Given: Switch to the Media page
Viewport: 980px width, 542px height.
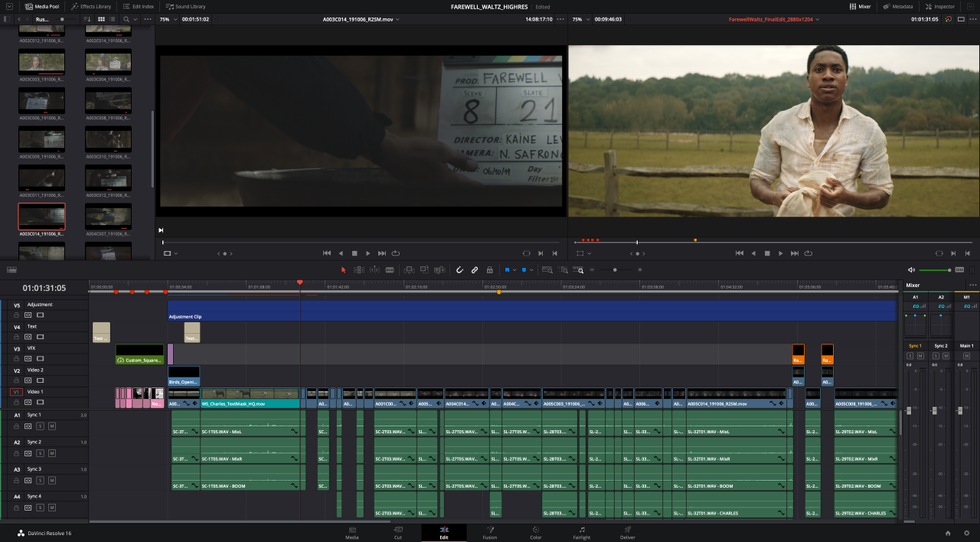Looking at the screenshot, I should (x=352, y=533).
